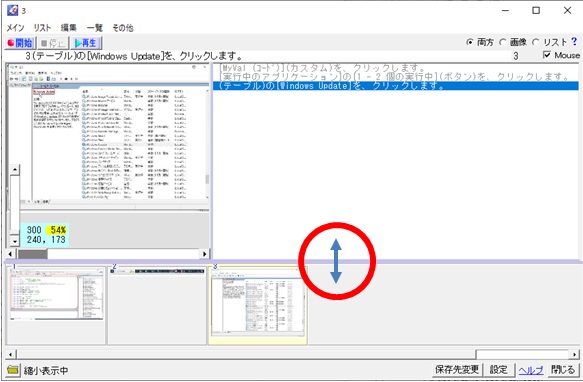Open the その他 menu
This screenshot has width=583, height=382.
(123, 28)
